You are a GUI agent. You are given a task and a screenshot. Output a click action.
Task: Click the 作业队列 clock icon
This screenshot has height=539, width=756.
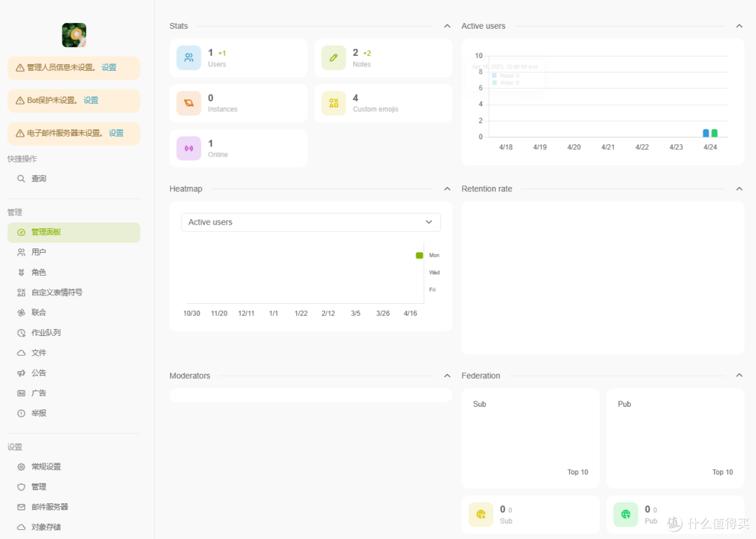(21, 332)
